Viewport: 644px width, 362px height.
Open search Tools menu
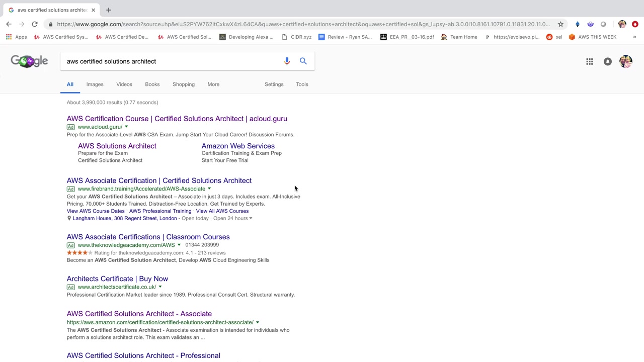tap(302, 84)
